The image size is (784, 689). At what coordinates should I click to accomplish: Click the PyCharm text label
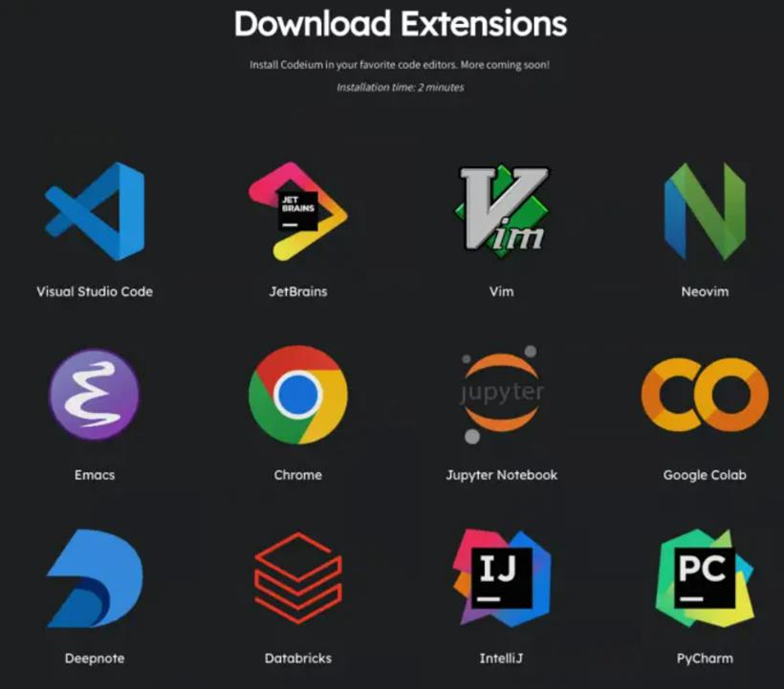(705, 658)
